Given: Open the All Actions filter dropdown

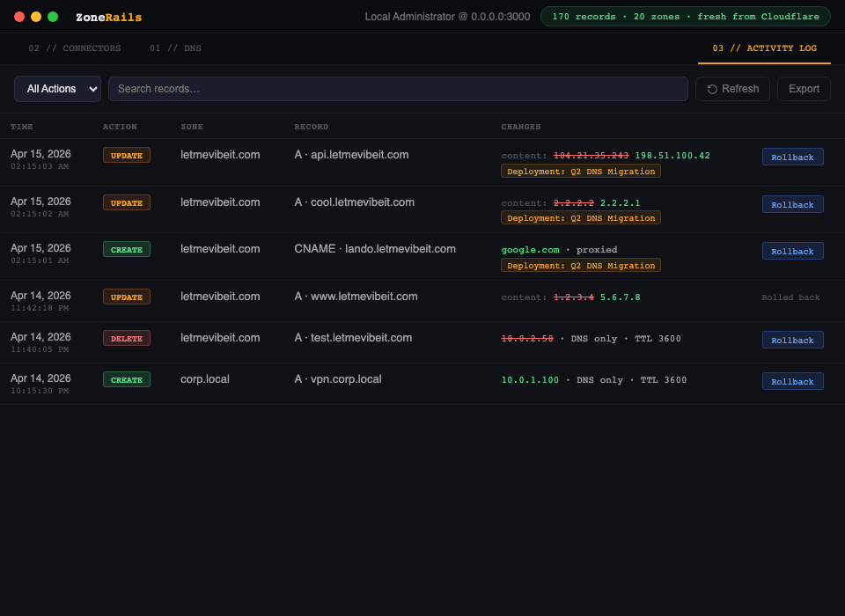Looking at the screenshot, I should point(57,89).
